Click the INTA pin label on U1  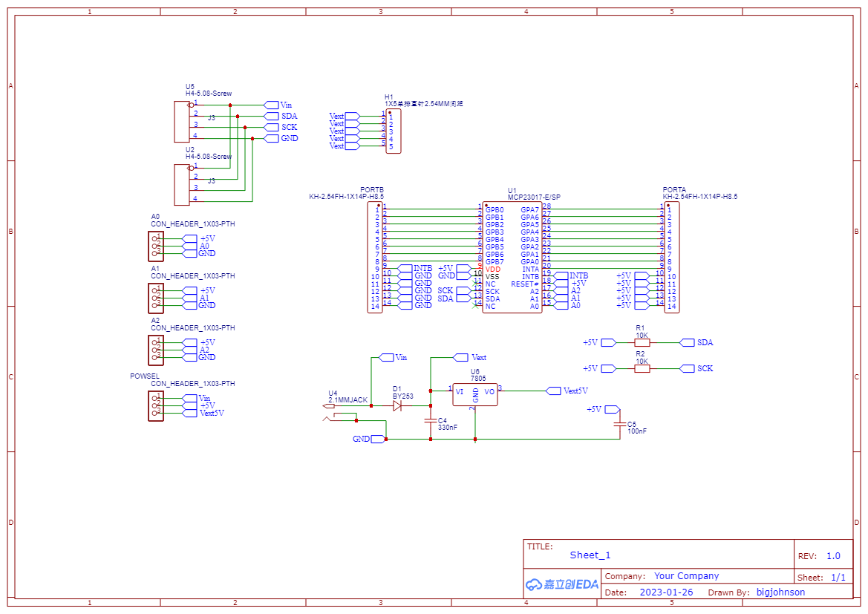[530, 269]
